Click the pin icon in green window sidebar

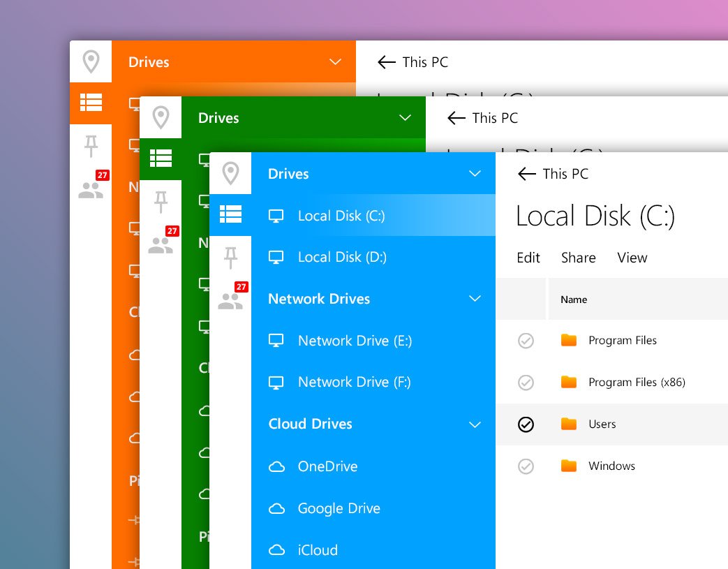point(161,202)
